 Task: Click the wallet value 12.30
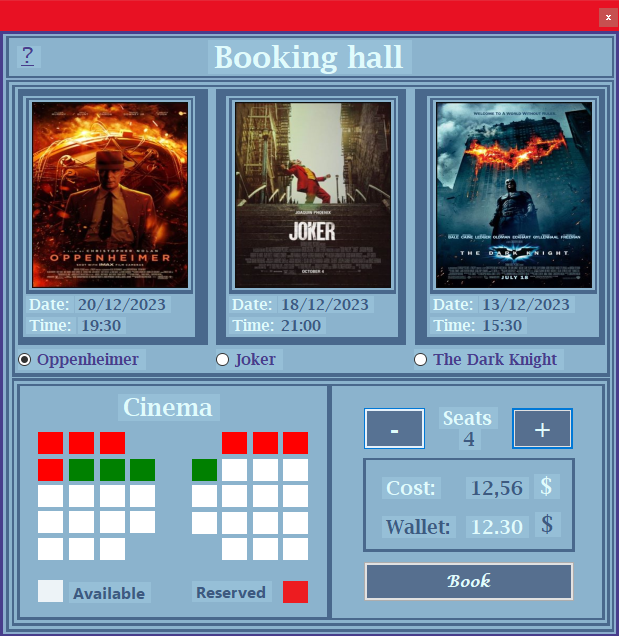(497, 527)
